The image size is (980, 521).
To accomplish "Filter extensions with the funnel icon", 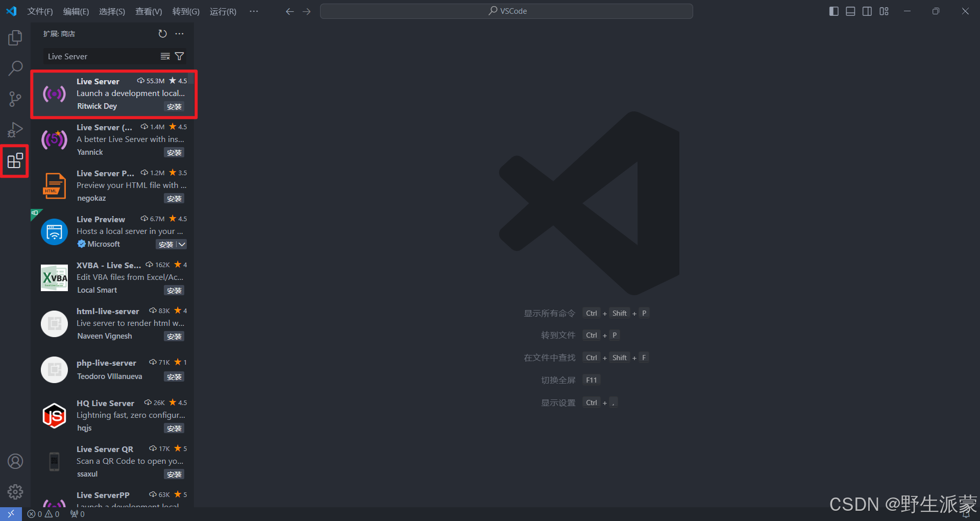I will pos(179,56).
